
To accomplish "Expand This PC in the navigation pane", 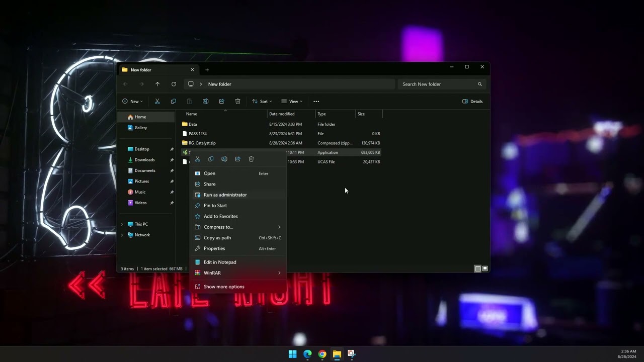I will click(122, 224).
